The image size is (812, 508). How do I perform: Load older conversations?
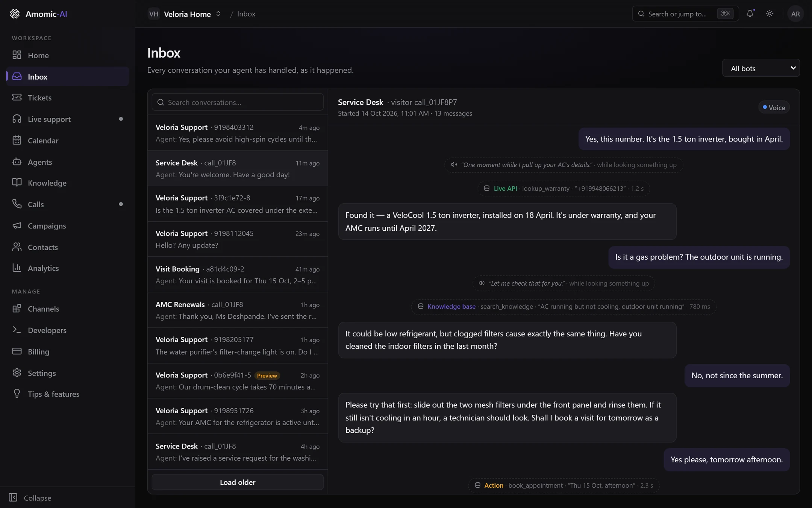click(238, 482)
